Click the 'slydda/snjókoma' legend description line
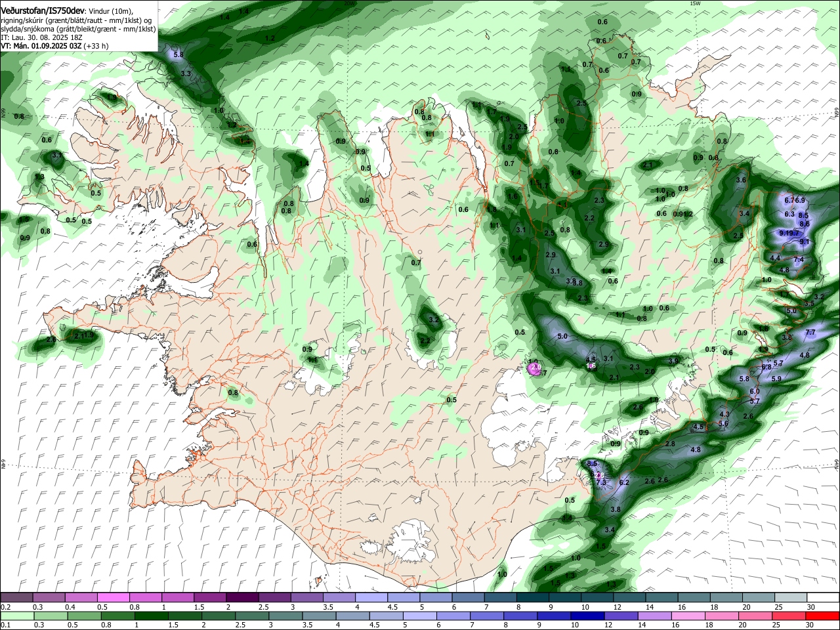This screenshot has width=840, height=630. 78,29
